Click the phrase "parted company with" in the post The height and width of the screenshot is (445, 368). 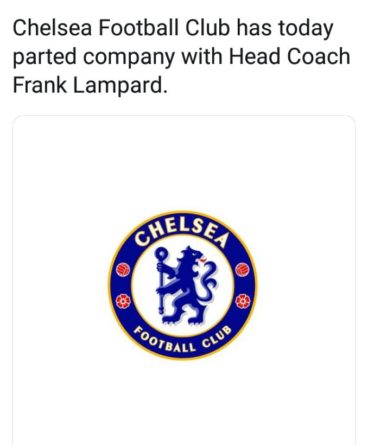coord(118,57)
